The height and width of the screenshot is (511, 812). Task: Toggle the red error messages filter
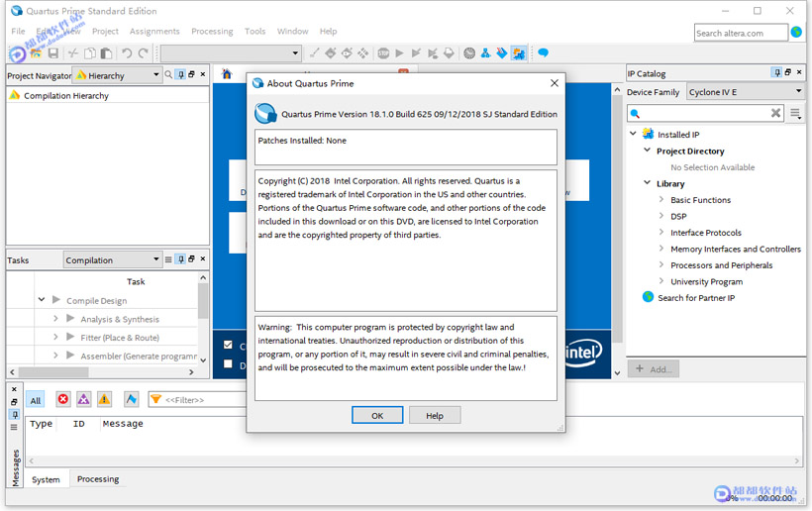pyautogui.click(x=63, y=399)
